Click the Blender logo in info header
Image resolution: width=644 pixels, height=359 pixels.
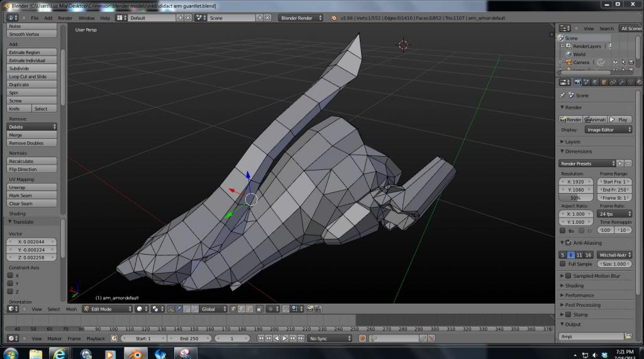click(x=333, y=18)
